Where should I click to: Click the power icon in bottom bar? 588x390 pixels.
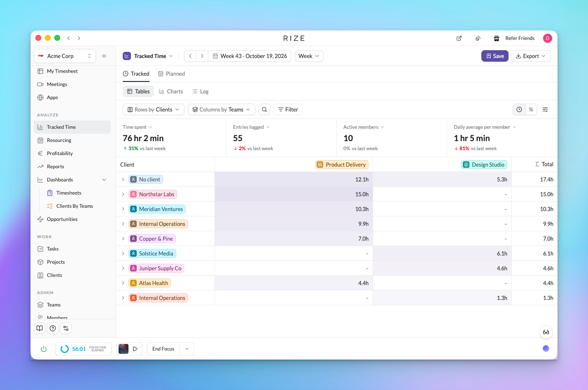pos(44,349)
